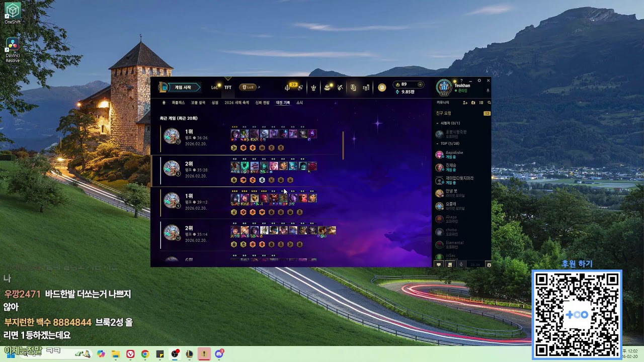
Task: Open the 소식 tab
Action: coord(299,103)
